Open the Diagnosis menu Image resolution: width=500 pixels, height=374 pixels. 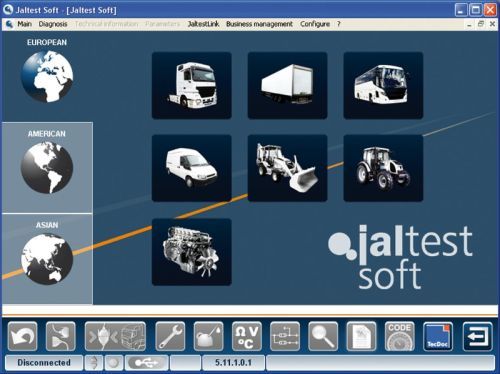pos(53,24)
